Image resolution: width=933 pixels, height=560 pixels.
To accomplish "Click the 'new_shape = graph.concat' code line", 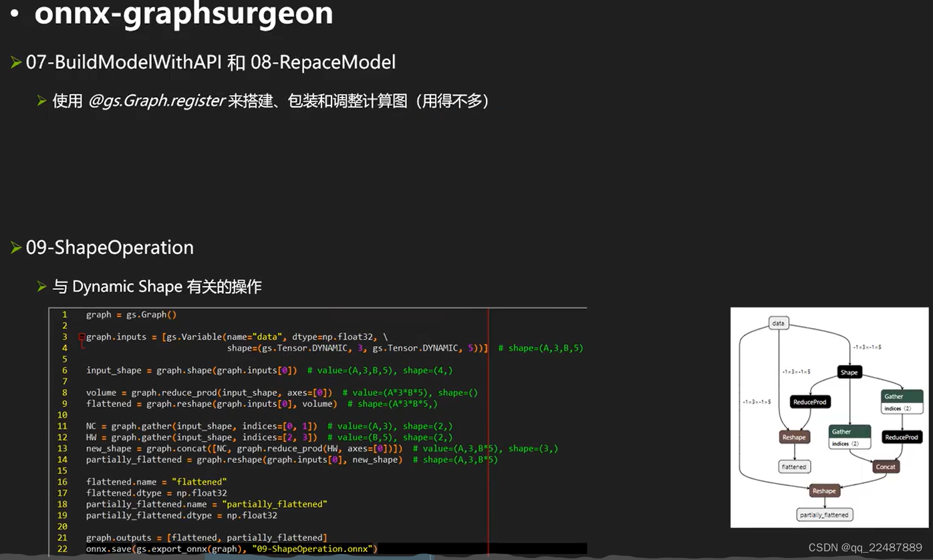I will pyautogui.click(x=322, y=448).
